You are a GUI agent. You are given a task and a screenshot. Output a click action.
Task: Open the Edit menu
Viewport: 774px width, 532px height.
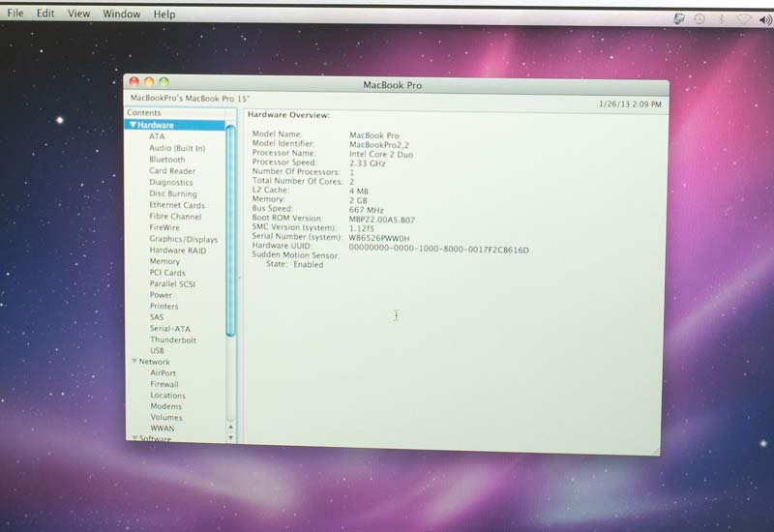45,14
